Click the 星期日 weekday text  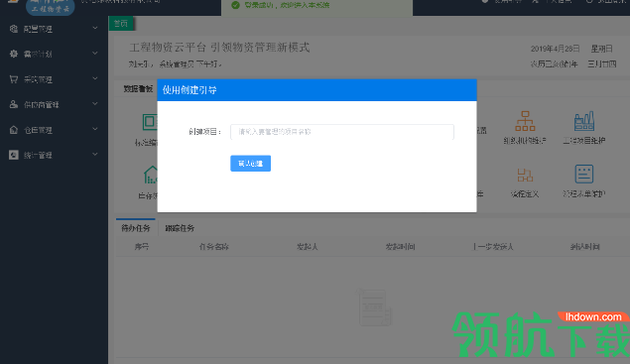coord(601,49)
